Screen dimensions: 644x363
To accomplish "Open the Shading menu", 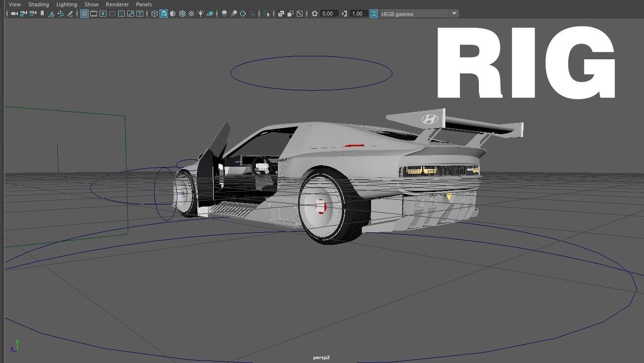I will pos(38,4).
